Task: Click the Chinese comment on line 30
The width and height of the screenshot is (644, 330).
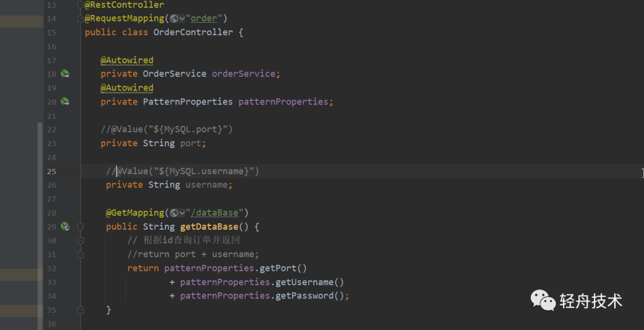Action: click(184, 240)
